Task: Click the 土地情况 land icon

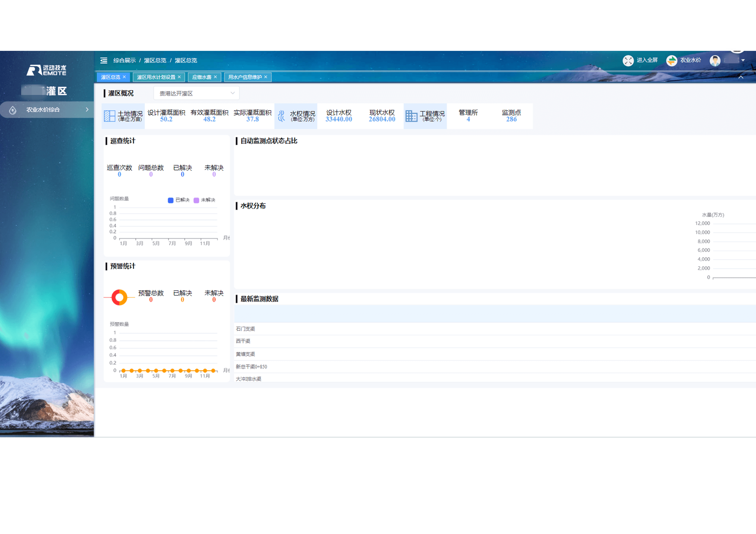Action: 109,116
